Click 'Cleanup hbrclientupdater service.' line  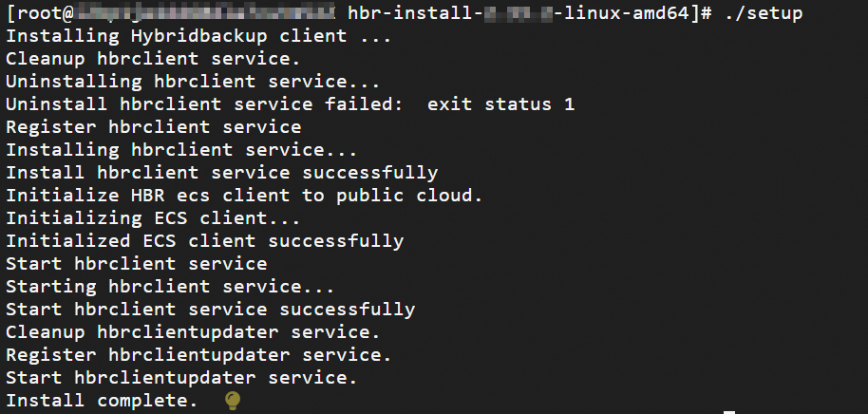coord(193,332)
